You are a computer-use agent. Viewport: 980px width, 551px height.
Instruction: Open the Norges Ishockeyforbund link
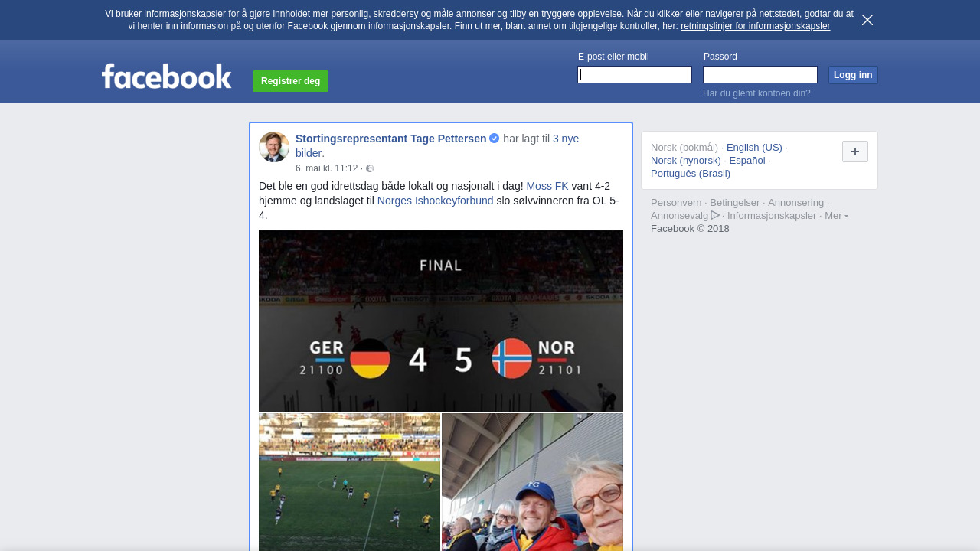(436, 201)
